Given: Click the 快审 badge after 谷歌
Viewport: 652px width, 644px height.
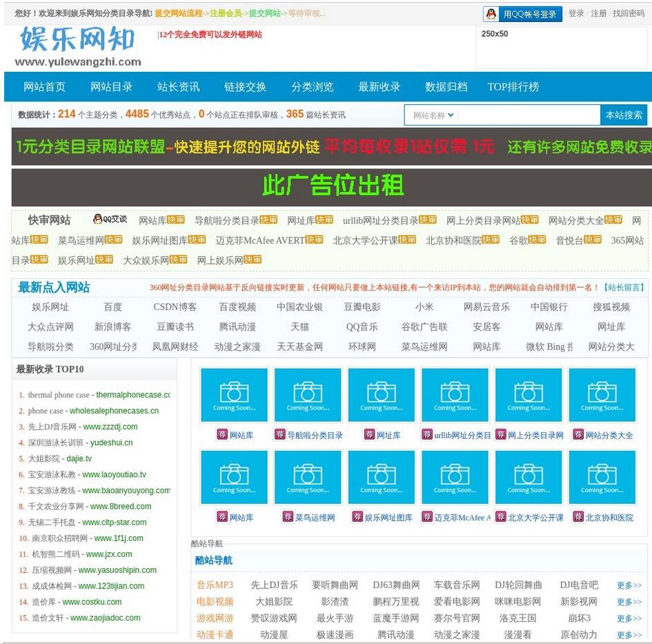Looking at the screenshot, I should (537, 240).
